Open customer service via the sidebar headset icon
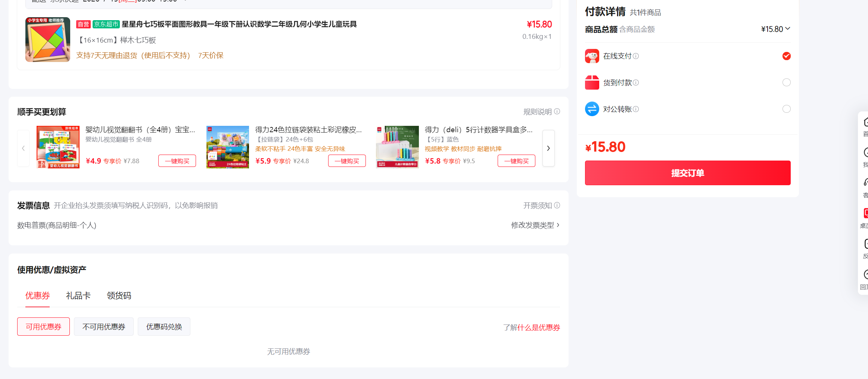 (866, 183)
